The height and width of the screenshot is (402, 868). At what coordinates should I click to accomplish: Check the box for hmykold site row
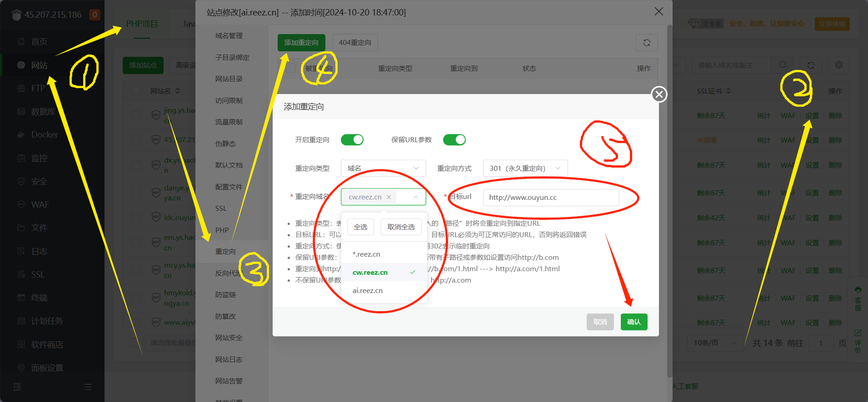(x=136, y=298)
